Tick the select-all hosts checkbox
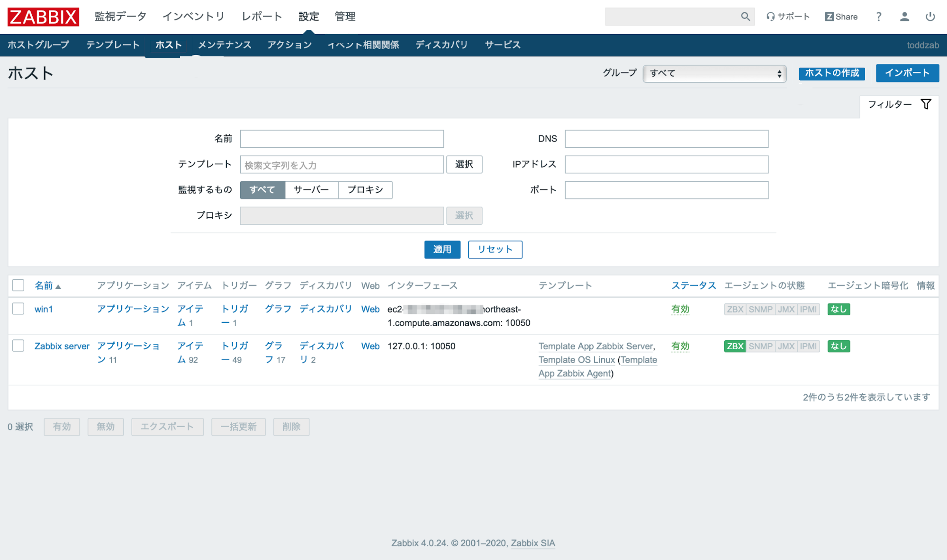 coord(18,285)
